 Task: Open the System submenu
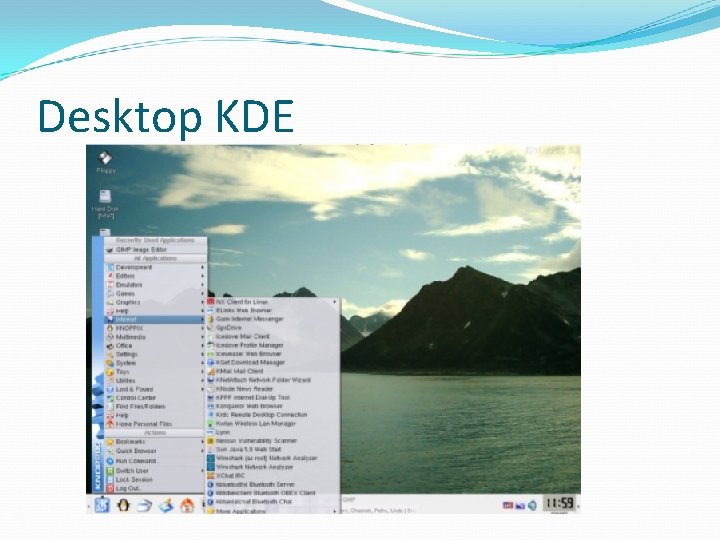[156, 363]
